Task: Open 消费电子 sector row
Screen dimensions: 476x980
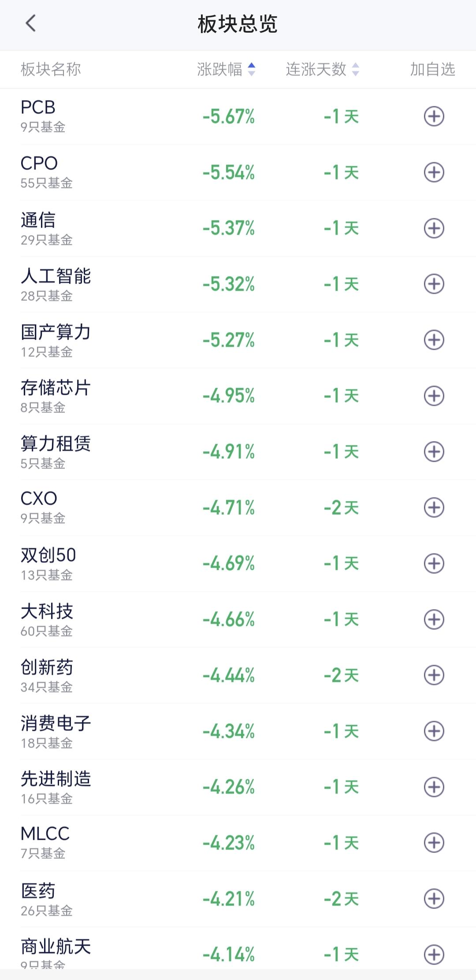Action: click(x=238, y=731)
